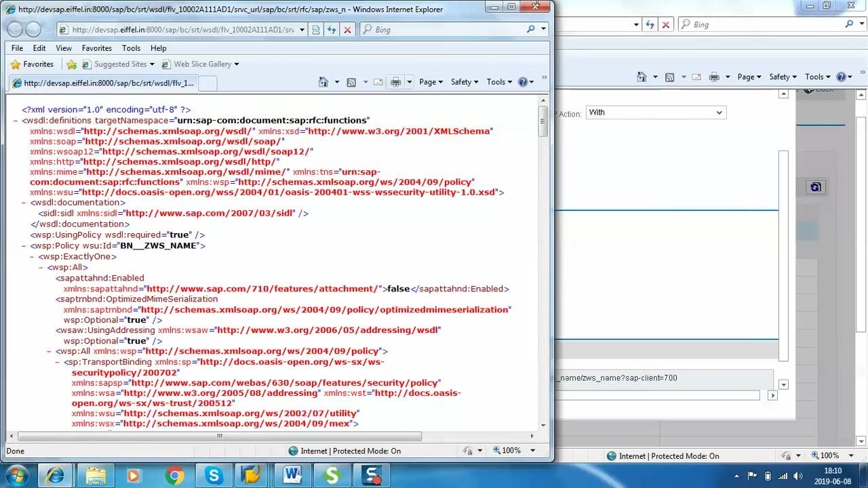The image size is (868, 488).
Task: Click the address bar URL field
Action: point(182,30)
